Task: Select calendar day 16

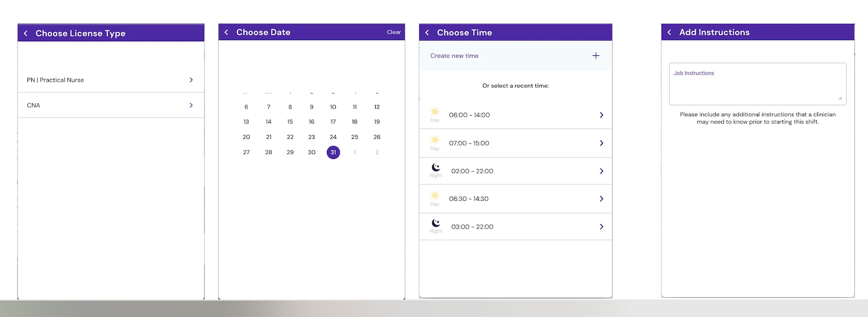Action: point(312,122)
